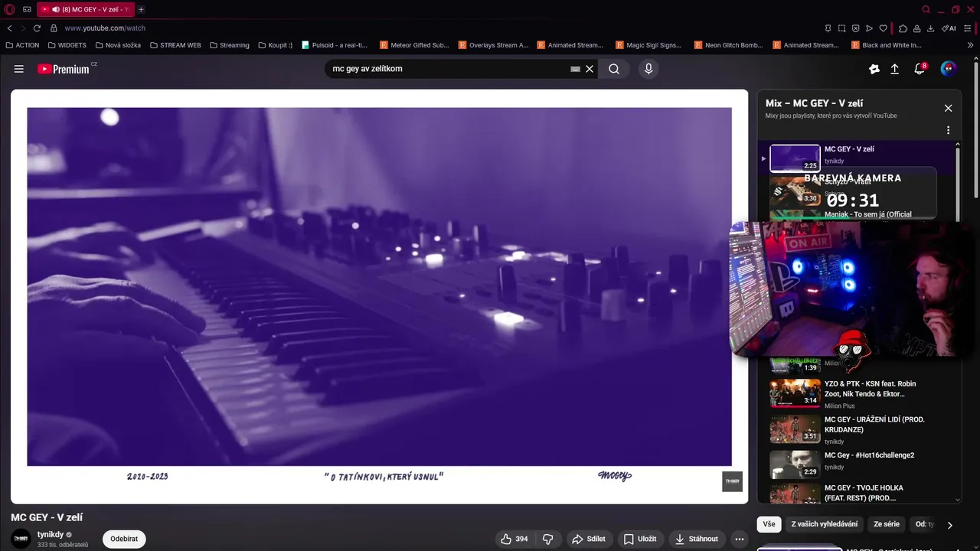The image size is (980, 551).
Task: Share video with Sdílet button
Action: (589, 539)
